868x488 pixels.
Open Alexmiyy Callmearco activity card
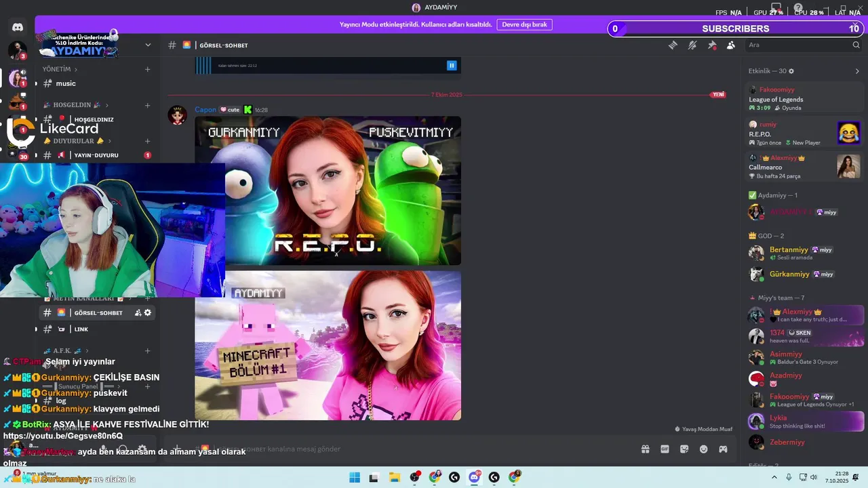(x=805, y=167)
